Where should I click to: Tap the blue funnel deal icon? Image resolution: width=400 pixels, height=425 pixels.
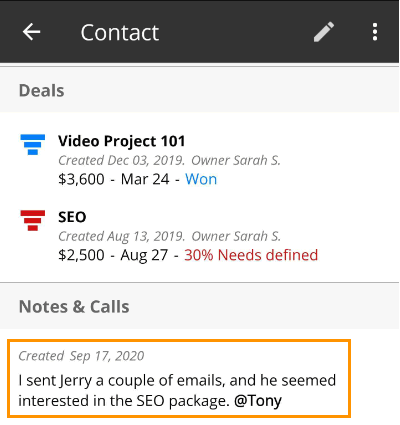[x=33, y=144]
